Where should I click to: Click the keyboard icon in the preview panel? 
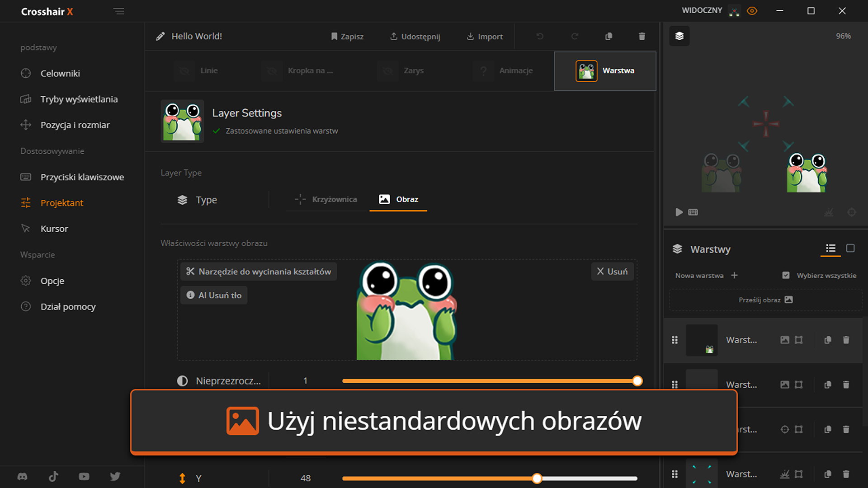693,212
